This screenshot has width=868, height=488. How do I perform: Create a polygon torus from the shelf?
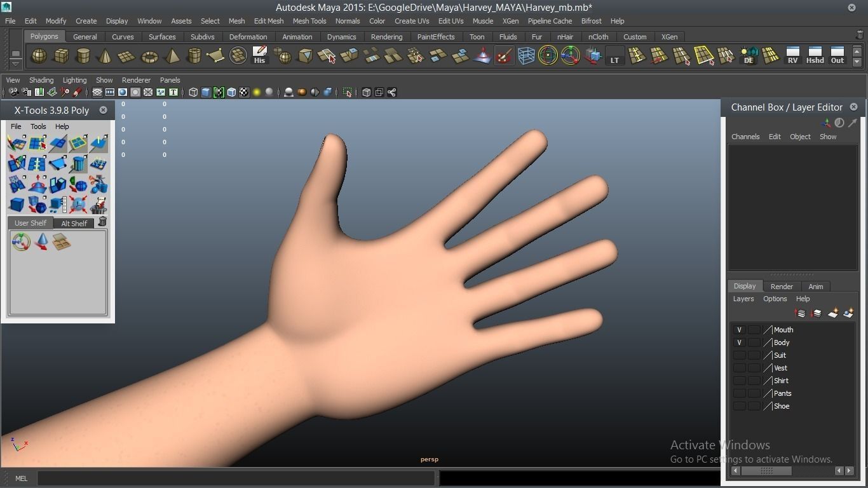(x=149, y=57)
